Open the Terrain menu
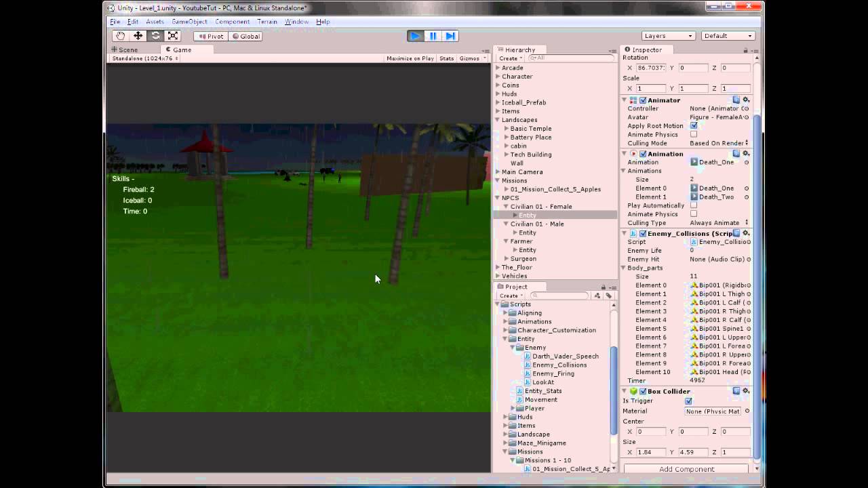Viewport: 868px width, 488px height. pyautogui.click(x=267, y=22)
